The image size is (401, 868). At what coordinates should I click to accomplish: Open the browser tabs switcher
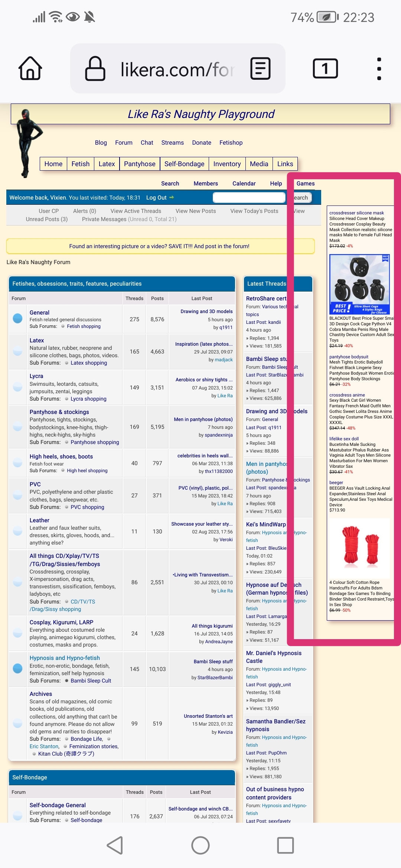pyautogui.click(x=325, y=69)
